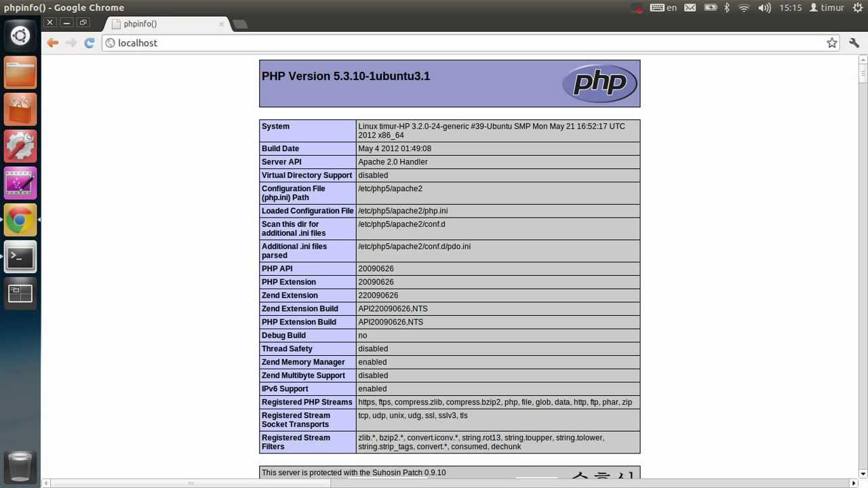Click the /etc/php5/apache2/php.ini path
Image resolution: width=868 pixels, height=488 pixels.
403,211
